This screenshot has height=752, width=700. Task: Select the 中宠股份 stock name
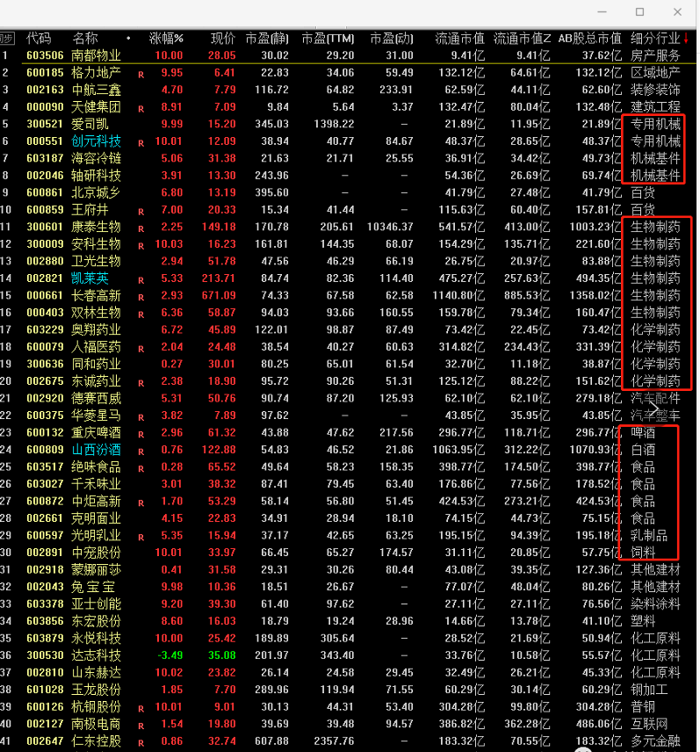[x=96, y=553]
